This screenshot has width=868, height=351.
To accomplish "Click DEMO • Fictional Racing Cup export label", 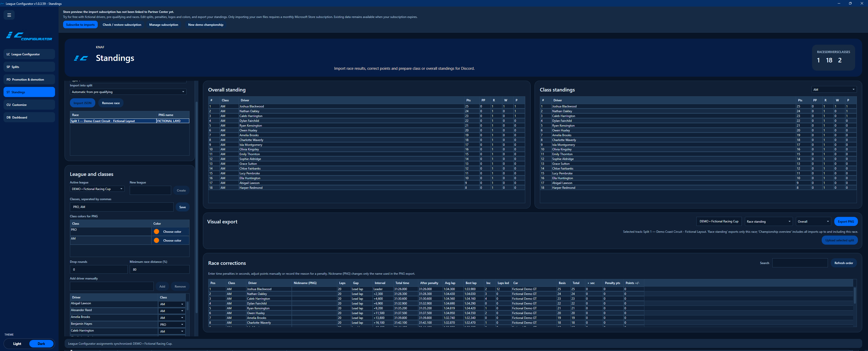I will click(719, 221).
